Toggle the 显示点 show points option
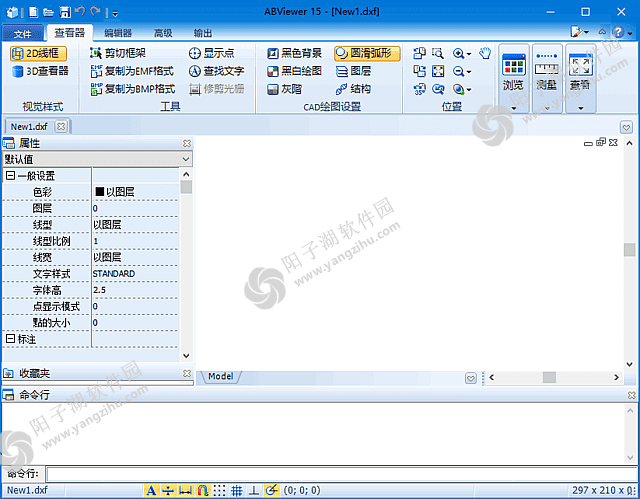 pos(211,53)
